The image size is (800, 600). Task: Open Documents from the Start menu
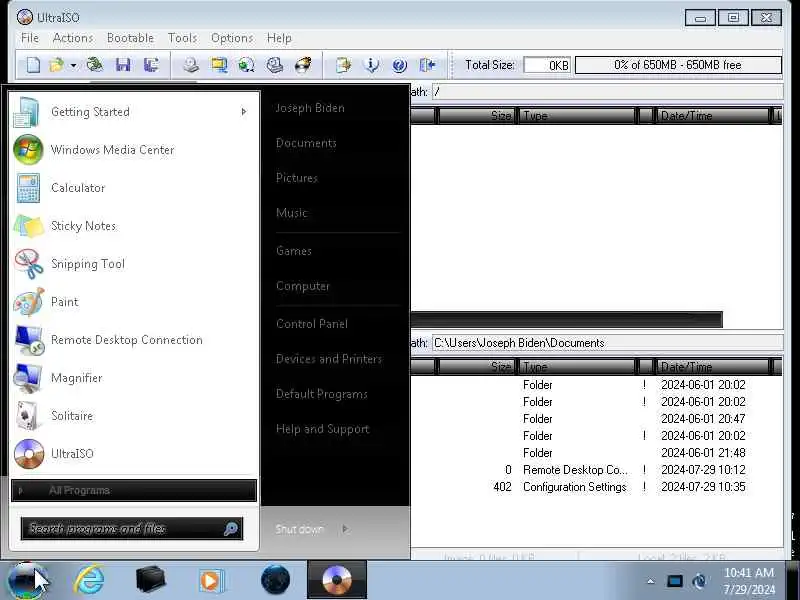pyautogui.click(x=306, y=143)
